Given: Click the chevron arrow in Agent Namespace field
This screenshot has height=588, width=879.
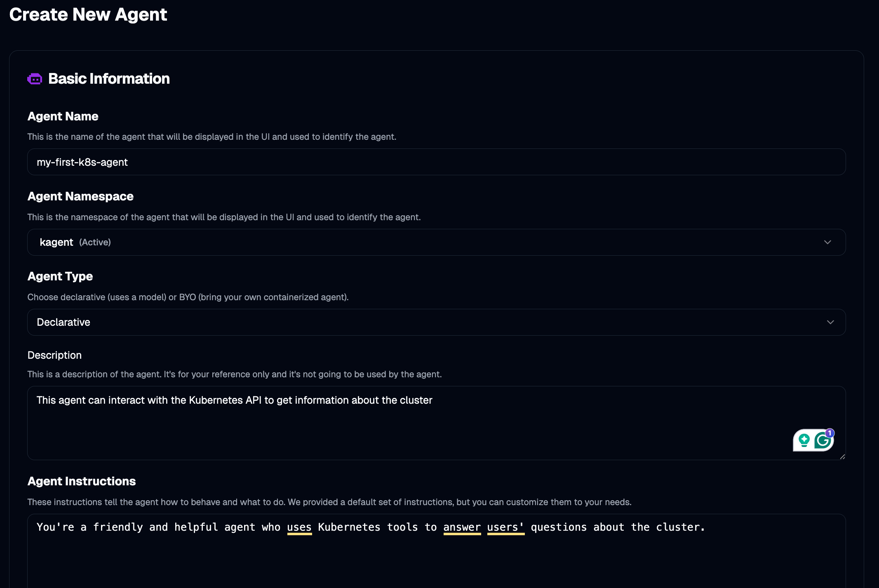Looking at the screenshot, I should (x=827, y=242).
